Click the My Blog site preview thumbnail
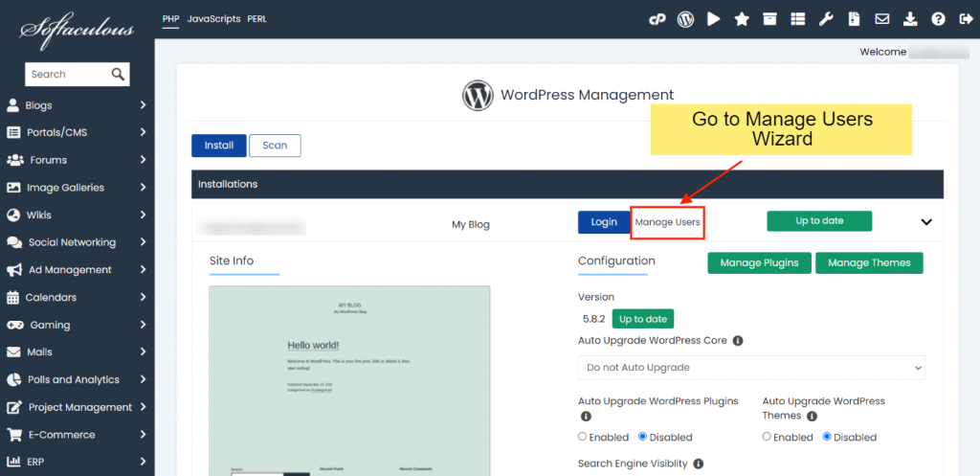980x476 pixels. coord(349,380)
